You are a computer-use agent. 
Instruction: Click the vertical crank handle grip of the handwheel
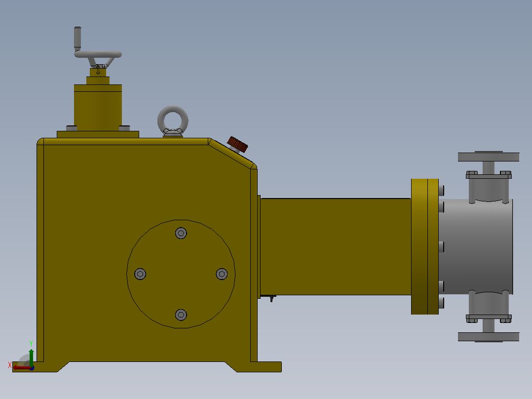pyautogui.click(x=77, y=37)
